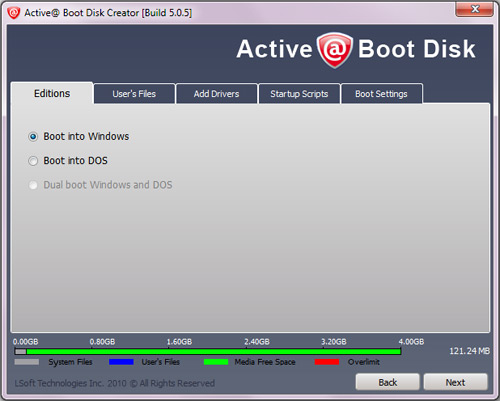This screenshot has width=500, height=401.
Task: Click the Media Free Space legend label
Action: pos(265,362)
